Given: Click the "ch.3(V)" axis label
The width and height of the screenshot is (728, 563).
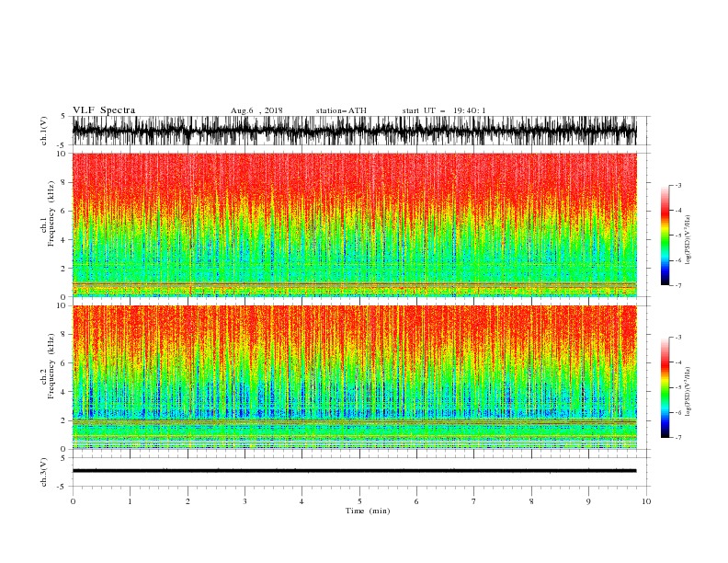Looking at the screenshot, I should [x=44, y=472].
